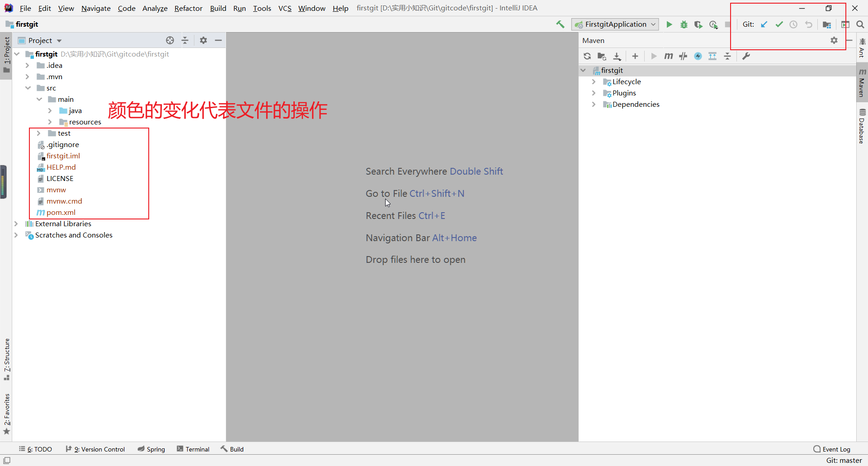868x466 pixels.
Task: Open the Refactor menu
Action: coord(189,8)
